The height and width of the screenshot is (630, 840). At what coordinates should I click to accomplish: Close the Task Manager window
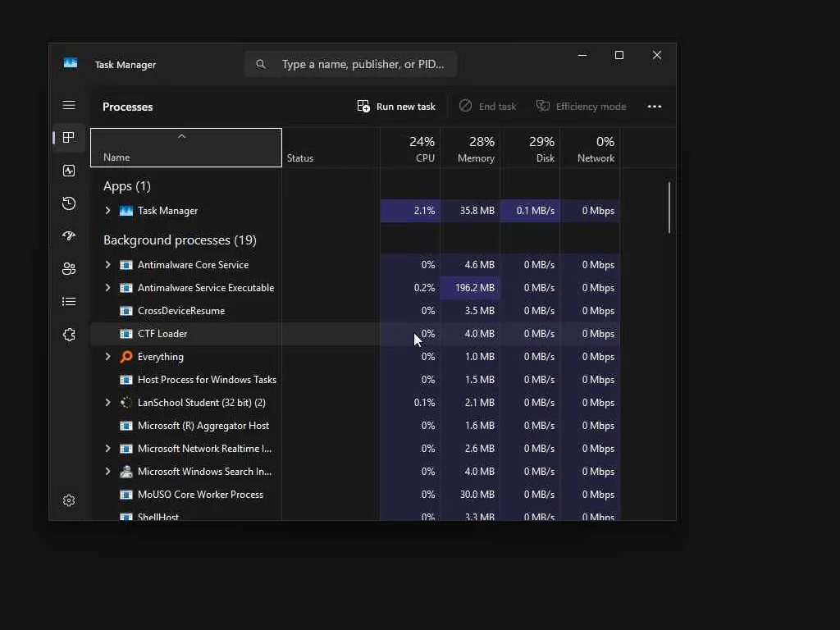[x=657, y=55]
